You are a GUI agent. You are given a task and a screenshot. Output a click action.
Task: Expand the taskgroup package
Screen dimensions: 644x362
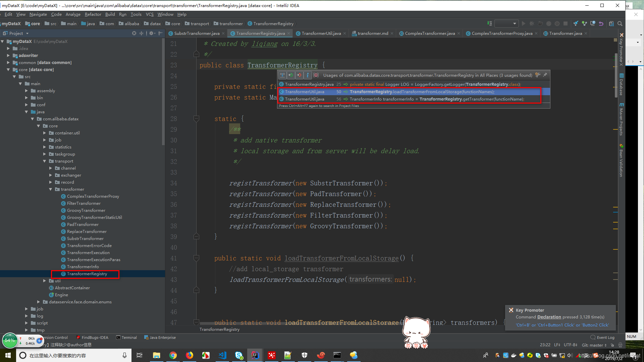45,154
